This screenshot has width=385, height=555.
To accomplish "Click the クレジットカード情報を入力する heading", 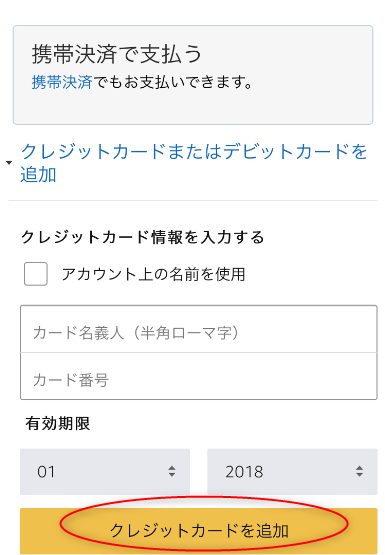I will [143, 237].
